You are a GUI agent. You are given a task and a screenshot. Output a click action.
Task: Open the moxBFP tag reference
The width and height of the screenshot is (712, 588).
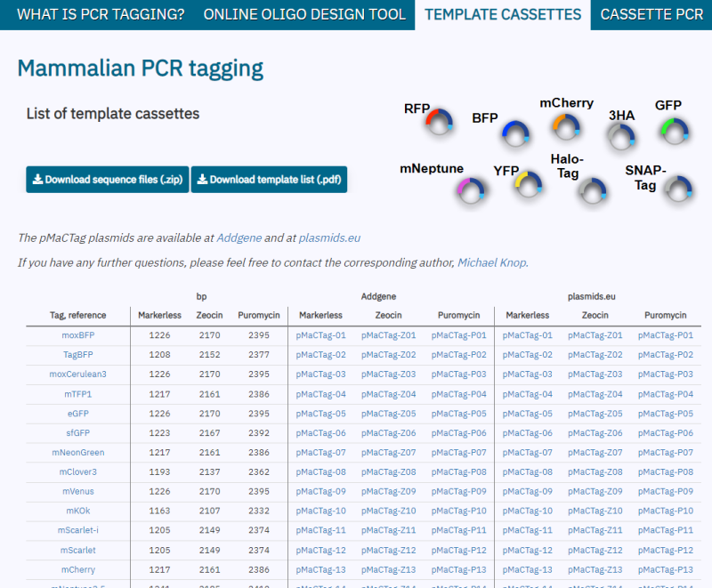(x=78, y=335)
